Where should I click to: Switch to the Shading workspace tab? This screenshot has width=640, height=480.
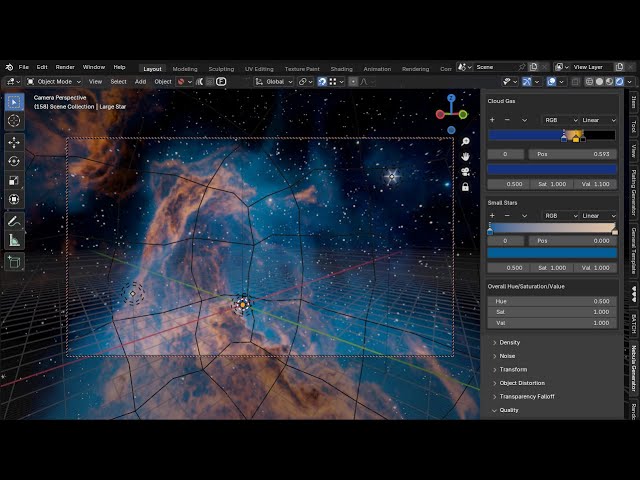(341, 69)
